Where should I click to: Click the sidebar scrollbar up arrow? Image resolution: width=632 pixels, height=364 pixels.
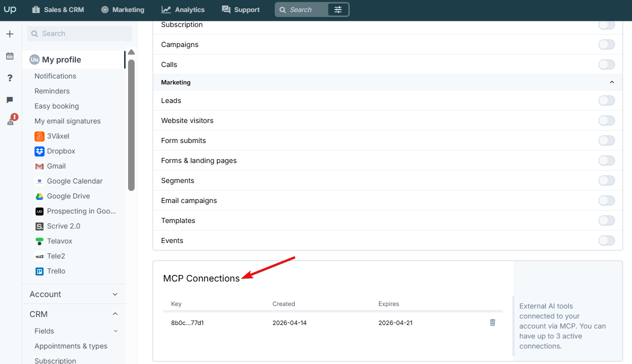tap(131, 52)
